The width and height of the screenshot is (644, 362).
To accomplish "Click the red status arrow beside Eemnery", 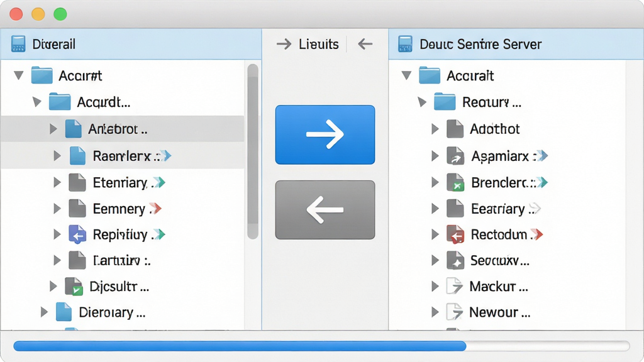I will (156, 209).
